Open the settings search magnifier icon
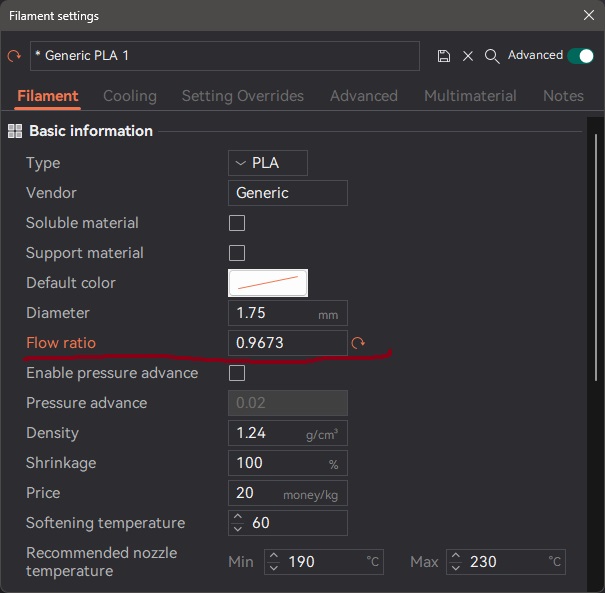Screen dimensions: 605x593 tap(491, 56)
